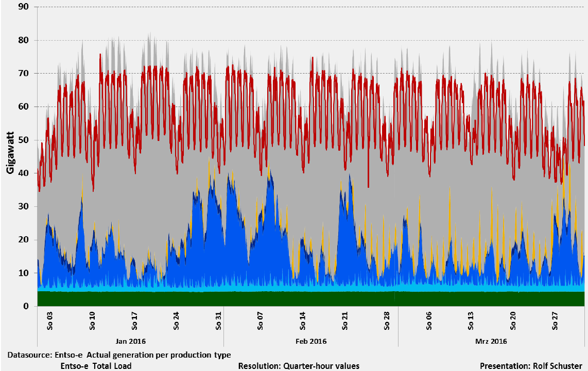Screen dimensions: 588x371
Task: Click the y-axis value 60
Action: tap(24, 107)
